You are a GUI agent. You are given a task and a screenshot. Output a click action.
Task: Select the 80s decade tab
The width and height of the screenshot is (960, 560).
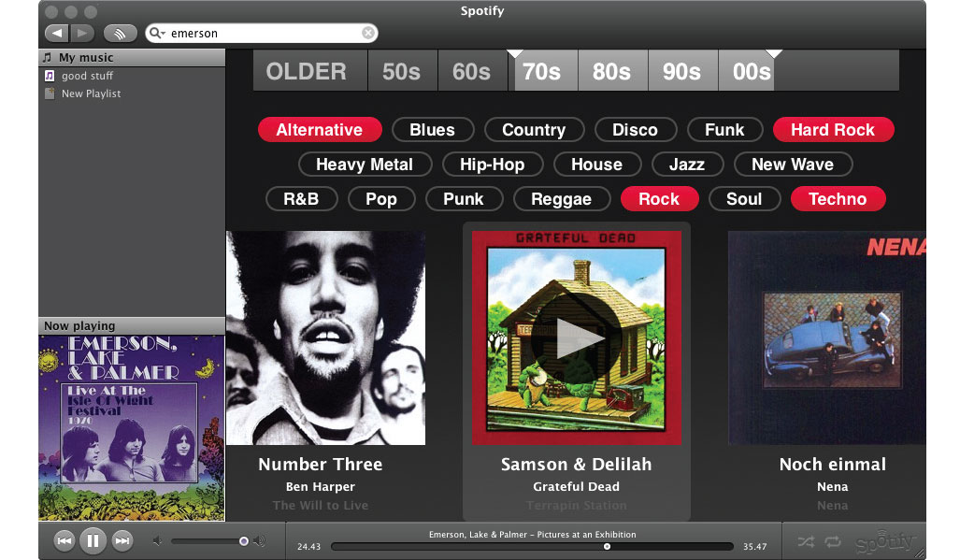click(x=612, y=71)
